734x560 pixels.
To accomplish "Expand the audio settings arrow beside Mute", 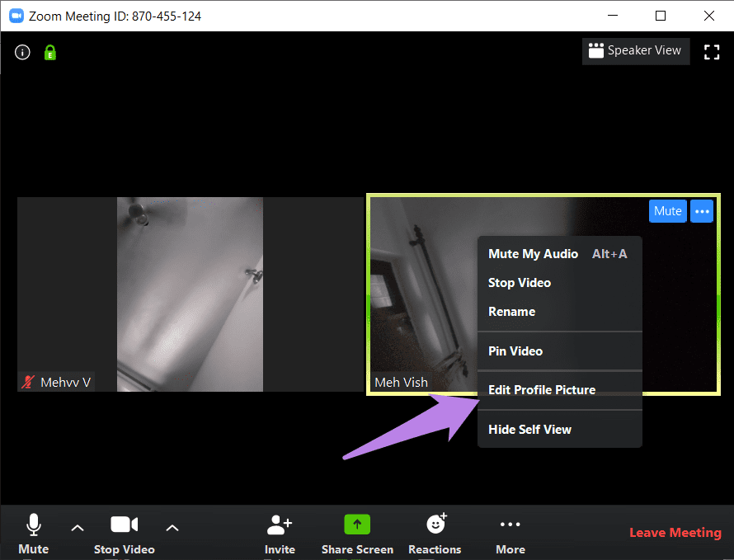I will tap(78, 528).
